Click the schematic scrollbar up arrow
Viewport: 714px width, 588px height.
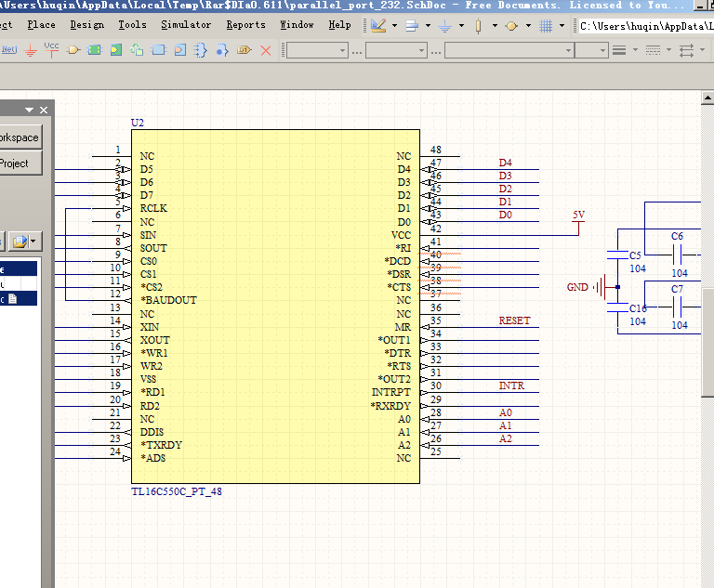coord(707,98)
